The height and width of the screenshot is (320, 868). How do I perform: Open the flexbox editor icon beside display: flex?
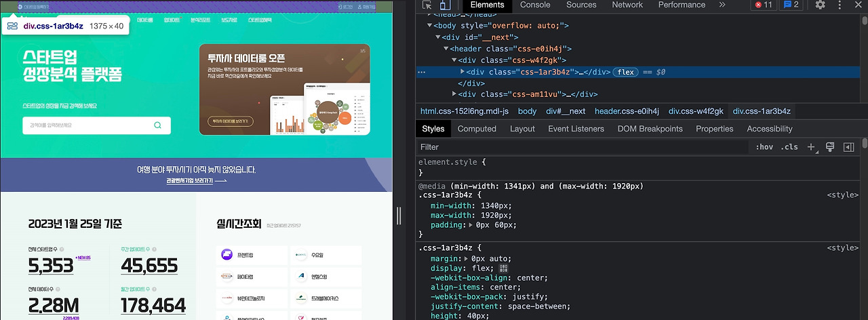click(504, 268)
